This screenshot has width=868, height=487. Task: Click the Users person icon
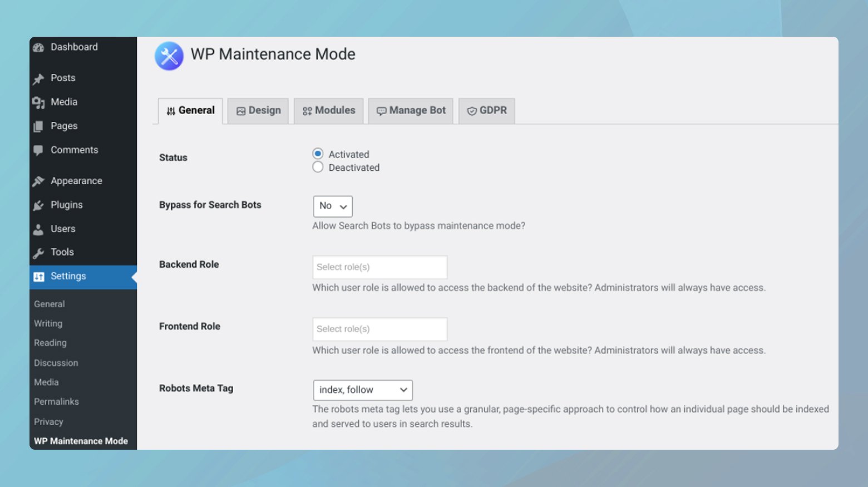click(x=38, y=229)
